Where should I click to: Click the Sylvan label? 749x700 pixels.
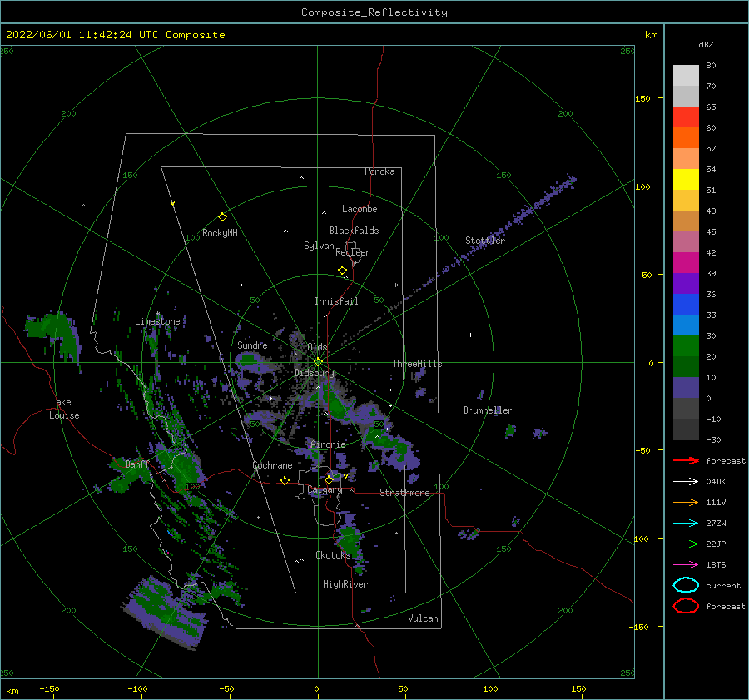[x=319, y=246]
